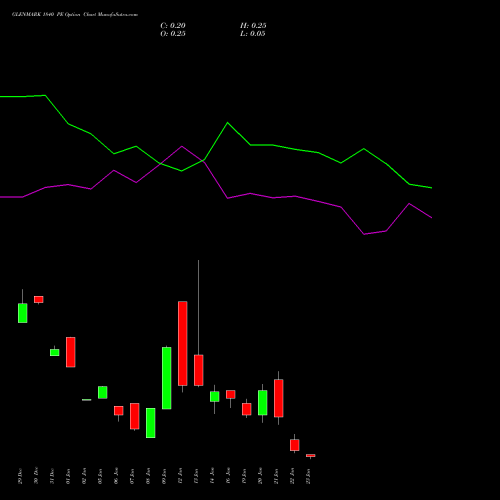
Task: Click the 12 Jan date label
Action: [180, 476]
